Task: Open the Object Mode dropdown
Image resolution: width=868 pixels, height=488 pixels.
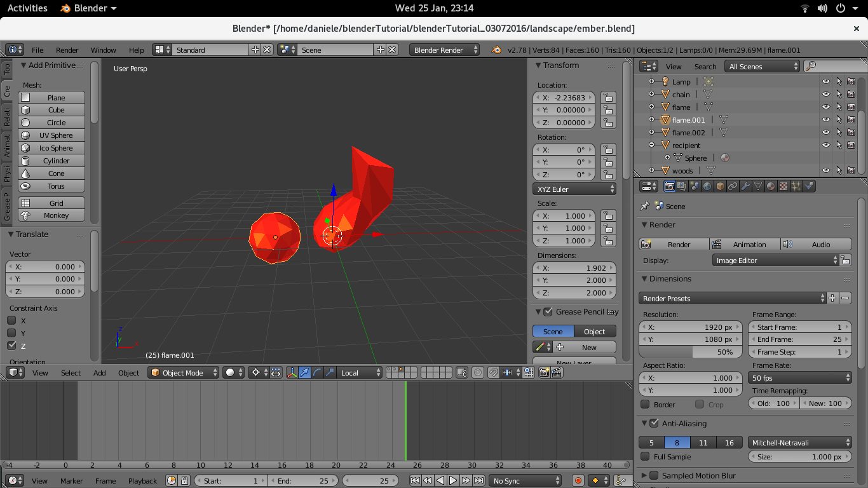Action: [x=184, y=373]
